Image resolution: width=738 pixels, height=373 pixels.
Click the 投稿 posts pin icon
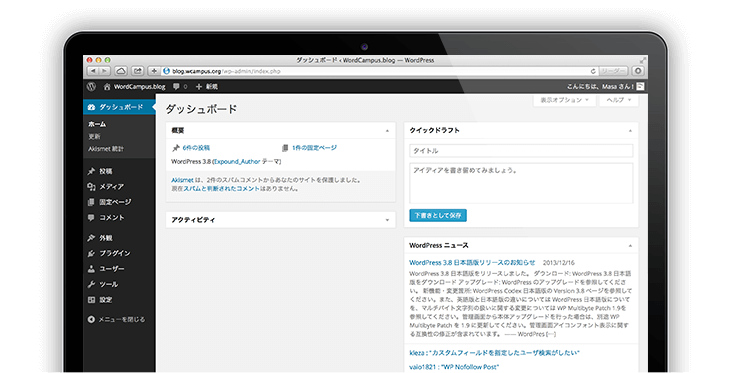tap(91, 171)
